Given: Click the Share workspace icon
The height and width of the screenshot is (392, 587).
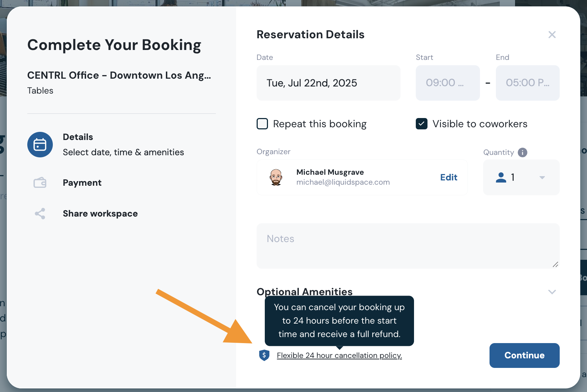Looking at the screenshot, I should (40, 213).
